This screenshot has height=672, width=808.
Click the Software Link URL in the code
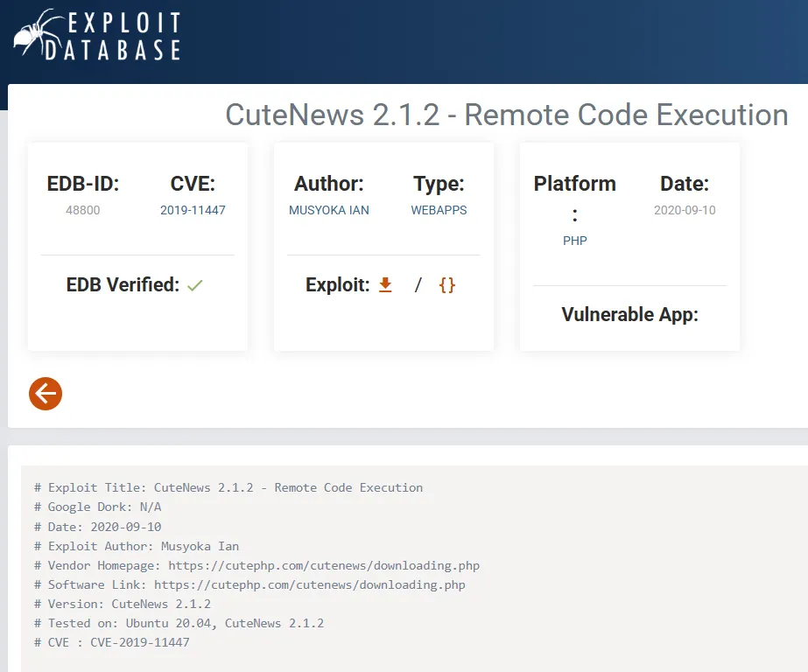point(310,584)
